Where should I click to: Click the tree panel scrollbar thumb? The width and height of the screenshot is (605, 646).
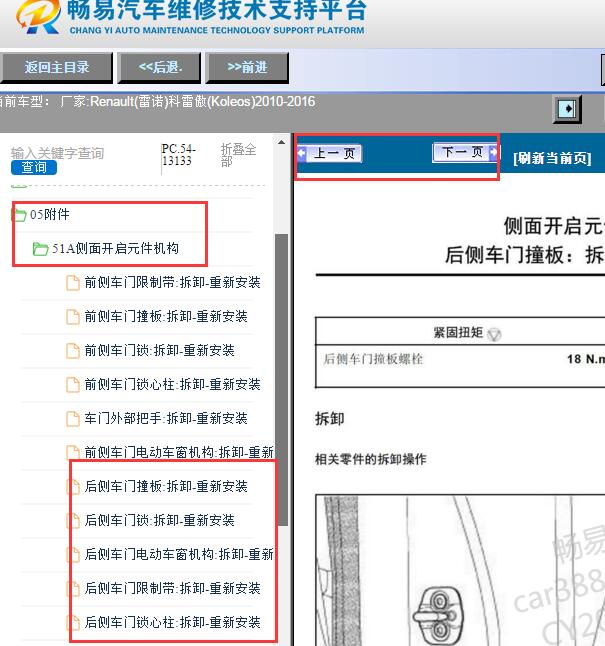(281, 379)
